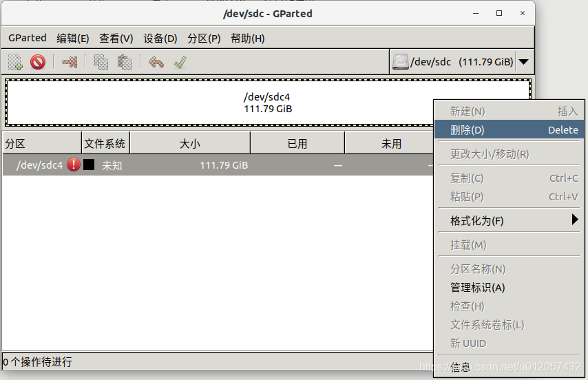Choose 新建(N) in the context menu

coord(510,111)
